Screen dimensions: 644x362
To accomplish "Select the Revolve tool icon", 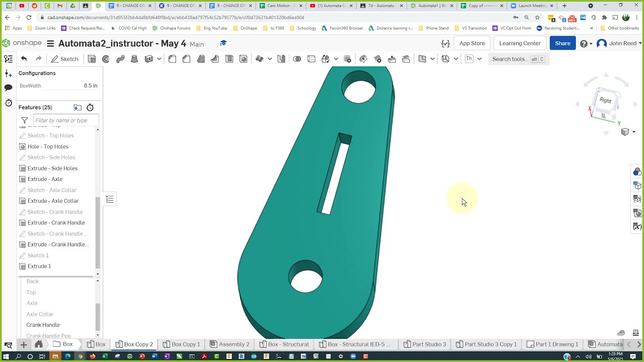I will (106, 59).
